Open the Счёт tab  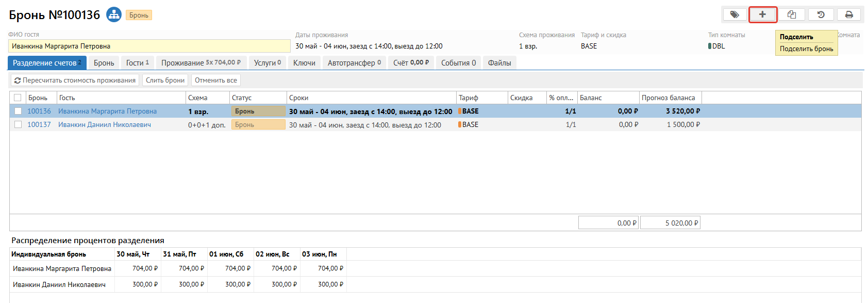[x=411, y=62]
